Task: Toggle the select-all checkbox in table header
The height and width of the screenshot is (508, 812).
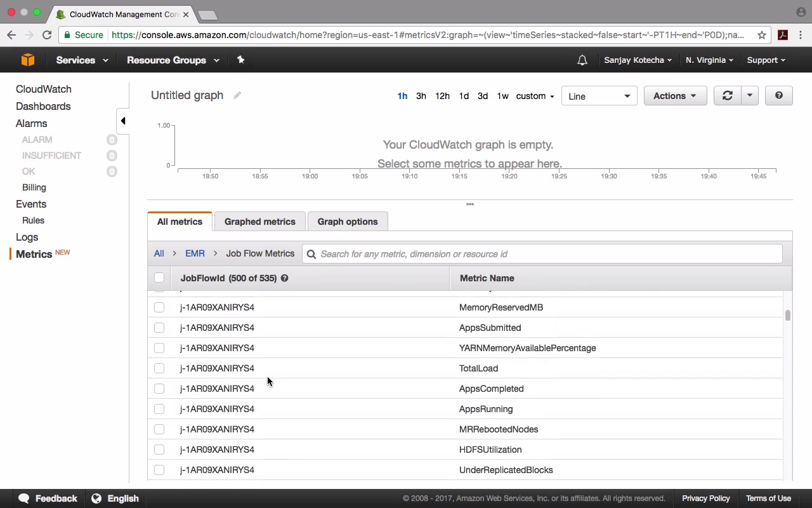Action: tap(159, 277)
